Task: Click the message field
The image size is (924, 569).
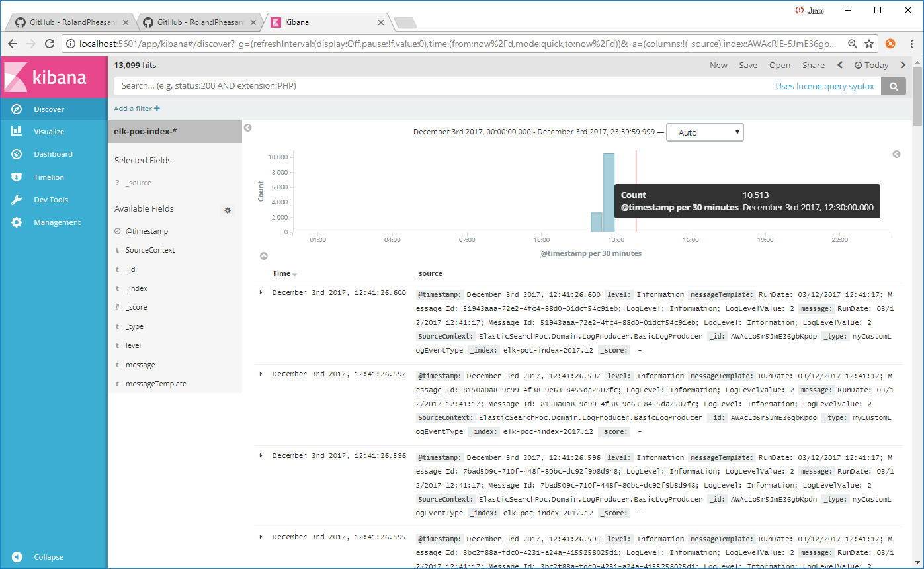Action: (x=140, y=365)
